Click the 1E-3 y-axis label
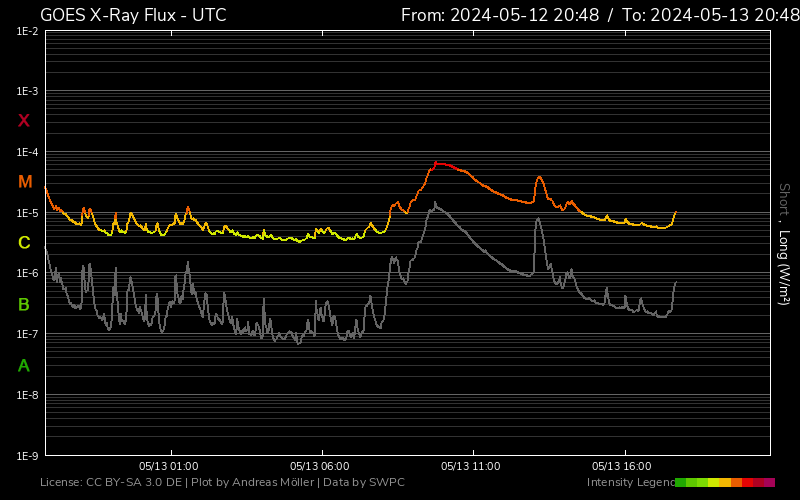The image size is (800, 500). point(27,91)
